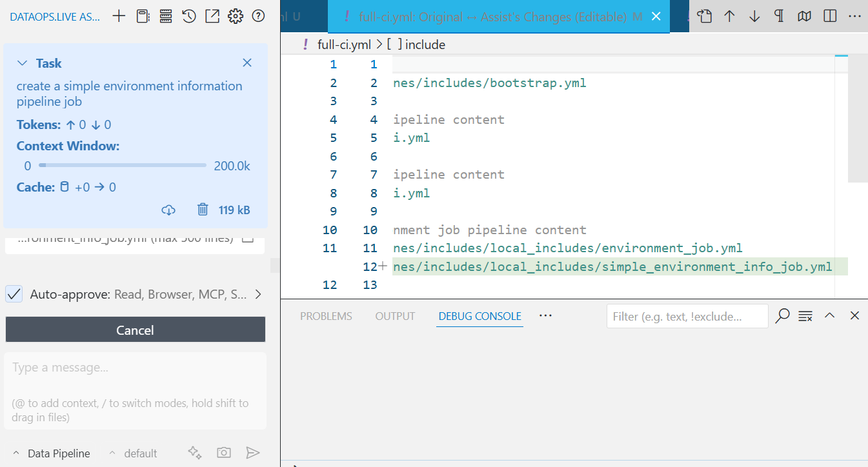Focus the debug console Filter field
Screen dimensions: 868x467
[x=687, y=316]
